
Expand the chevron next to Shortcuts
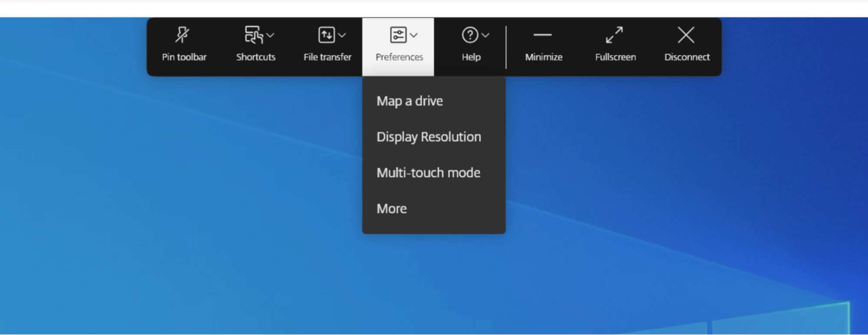(270, 35)
